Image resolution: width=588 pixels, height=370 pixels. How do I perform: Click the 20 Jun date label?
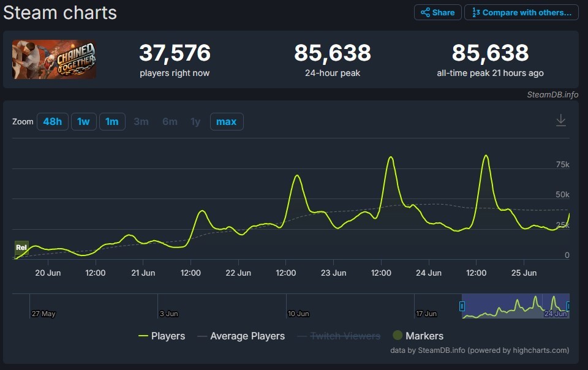click(48, 273)
